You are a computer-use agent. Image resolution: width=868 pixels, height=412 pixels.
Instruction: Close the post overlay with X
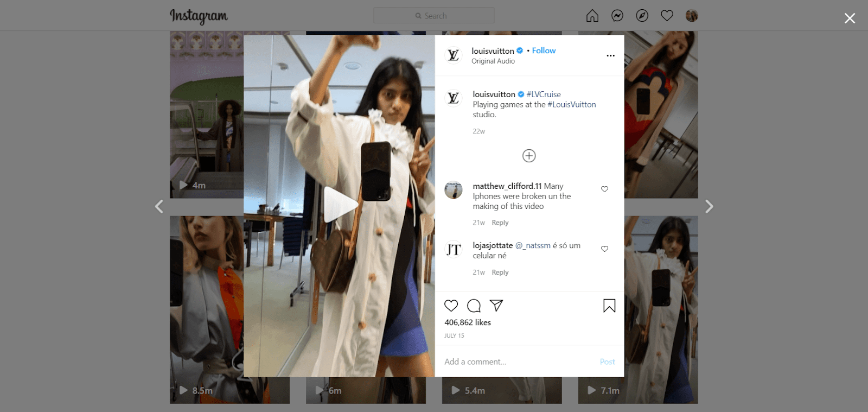coord(850,18)
